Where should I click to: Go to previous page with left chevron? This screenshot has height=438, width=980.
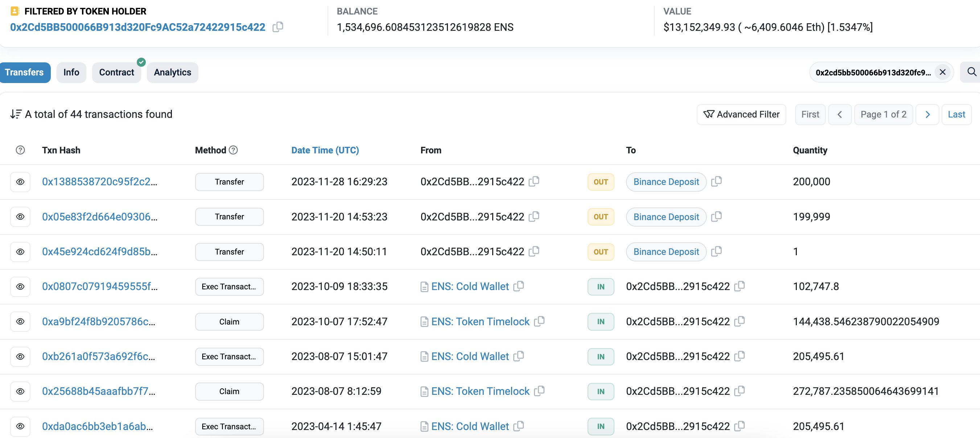tap(840, 115)
